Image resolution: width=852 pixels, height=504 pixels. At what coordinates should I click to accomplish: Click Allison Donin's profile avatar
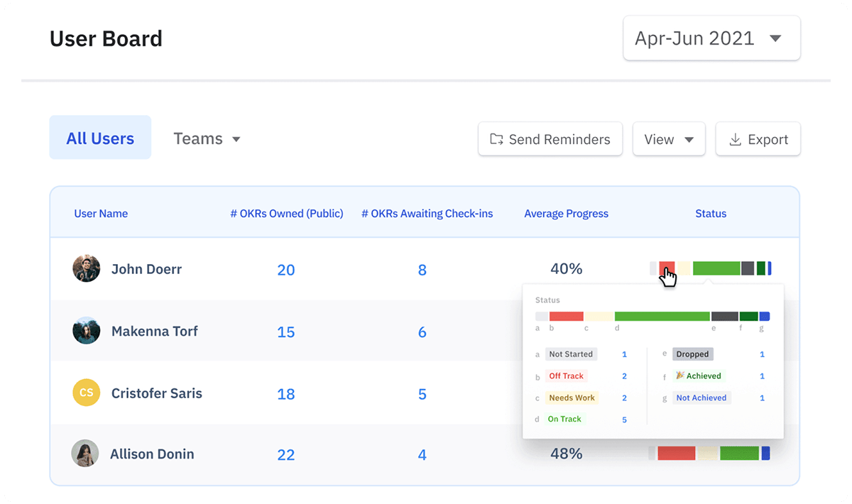86,454
